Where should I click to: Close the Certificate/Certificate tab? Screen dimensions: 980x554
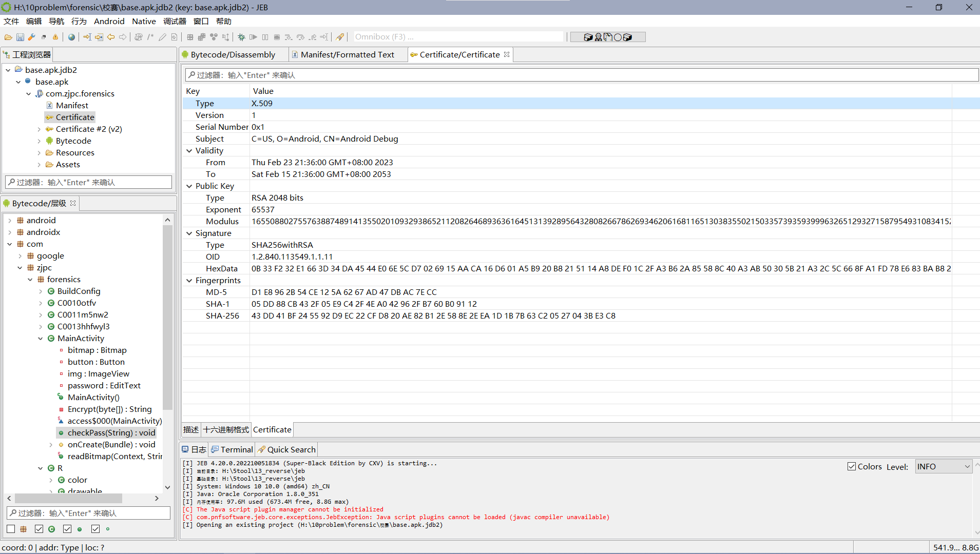coord(507,54)
